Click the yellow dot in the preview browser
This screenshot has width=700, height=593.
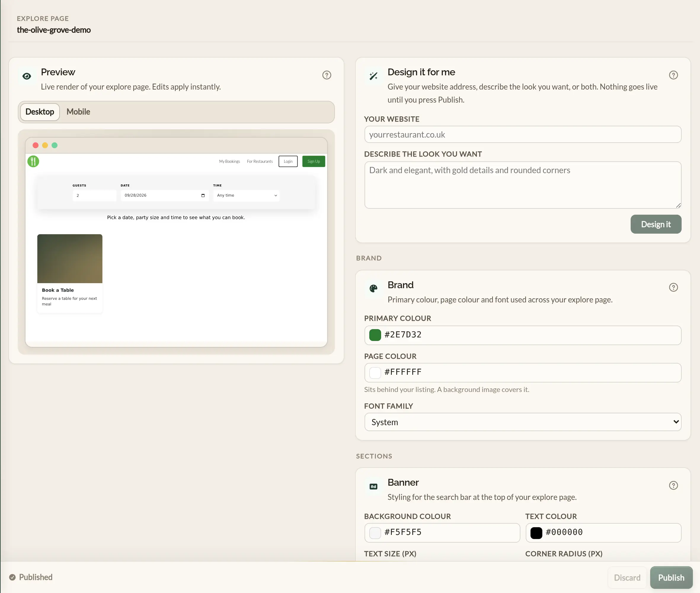tap(45, 145)
